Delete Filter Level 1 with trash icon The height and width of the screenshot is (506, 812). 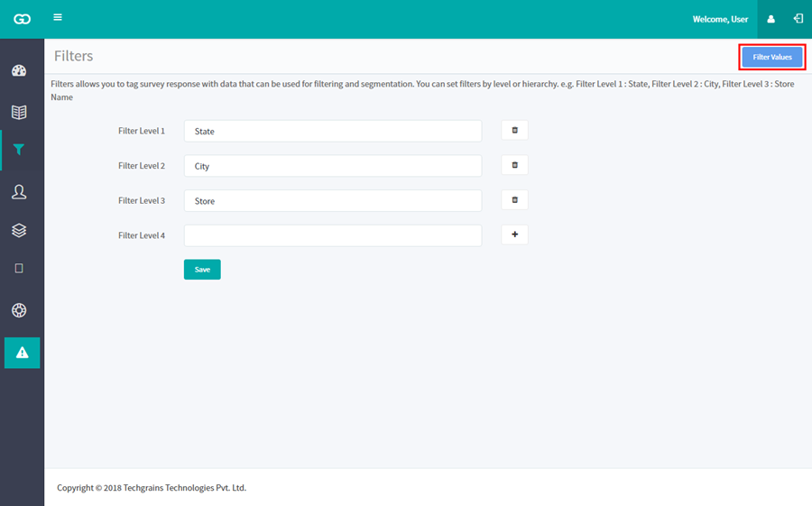coord(515,131)
